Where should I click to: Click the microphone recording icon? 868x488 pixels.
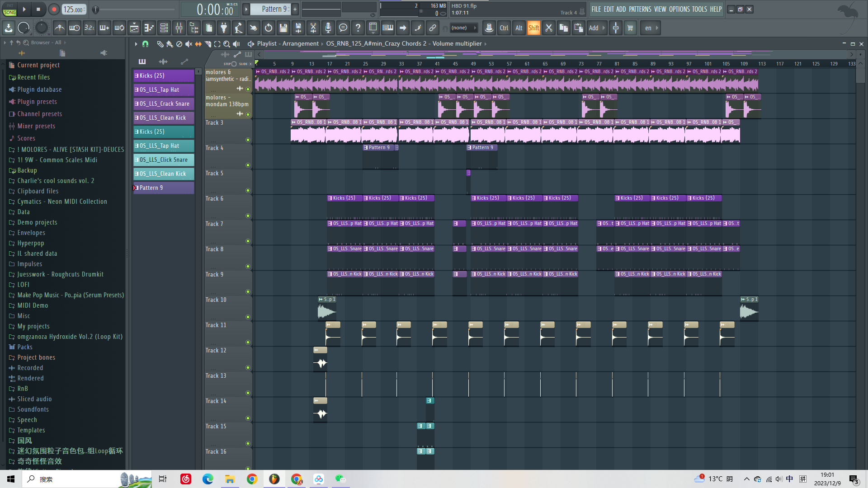[328, 28]
